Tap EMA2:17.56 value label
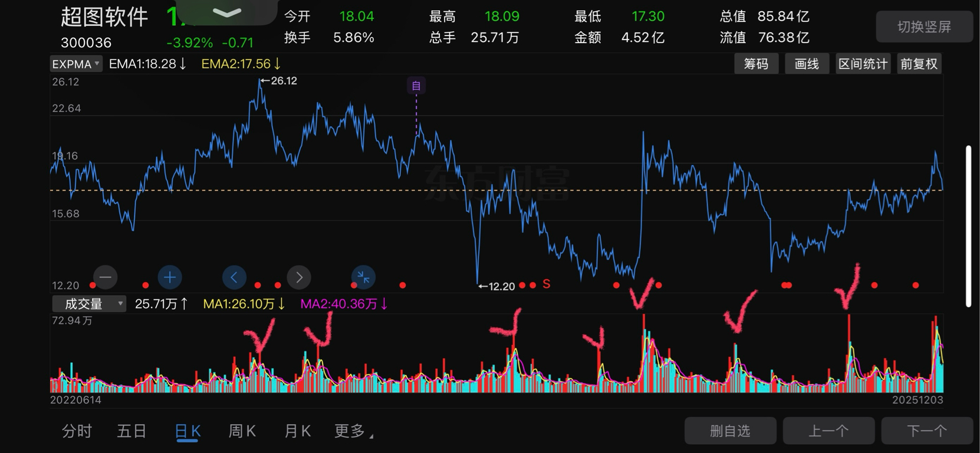This screenshot has height=453, width=980. pyautogui.click(x=241, y=64)
